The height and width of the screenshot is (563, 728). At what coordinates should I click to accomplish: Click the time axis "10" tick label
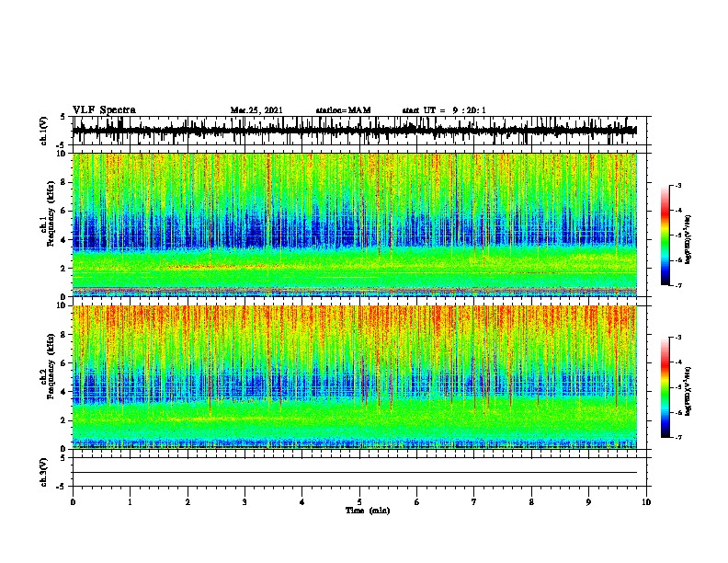point(646,502)
